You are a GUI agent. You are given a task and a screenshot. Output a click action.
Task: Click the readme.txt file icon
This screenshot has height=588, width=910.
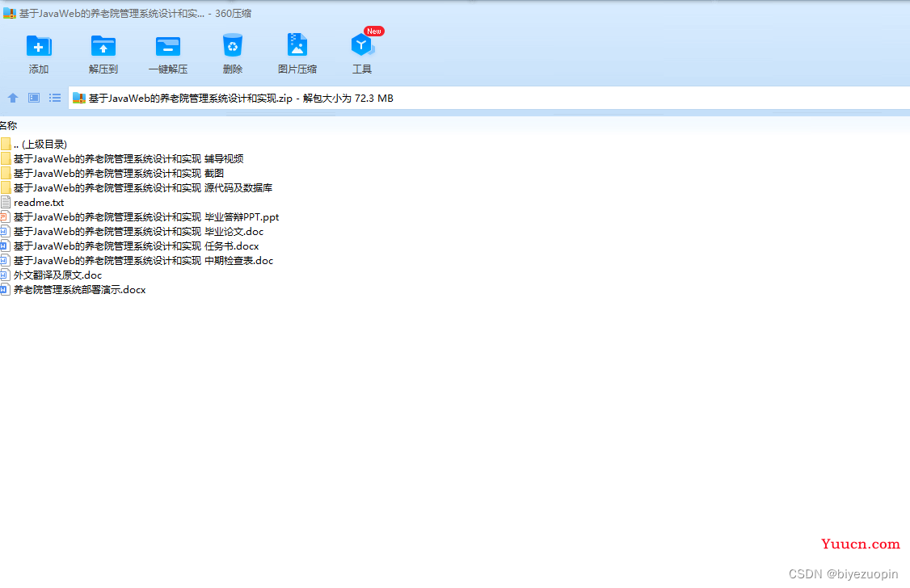[6, 203]
